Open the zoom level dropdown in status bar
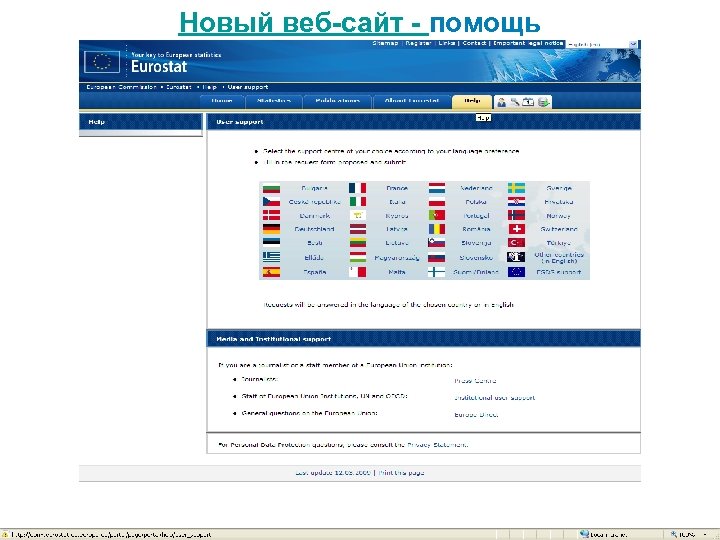 click(705, 534)
